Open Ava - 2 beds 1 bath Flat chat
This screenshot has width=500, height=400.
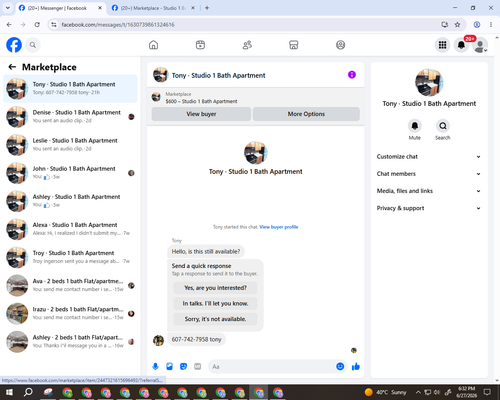tap(70, 285)
